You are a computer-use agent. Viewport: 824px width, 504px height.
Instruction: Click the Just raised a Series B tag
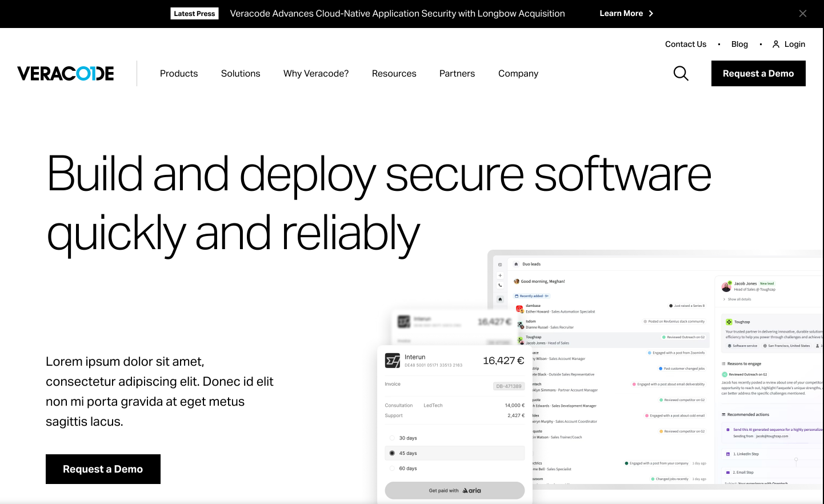pyautogui.click(x=687, y=306)
